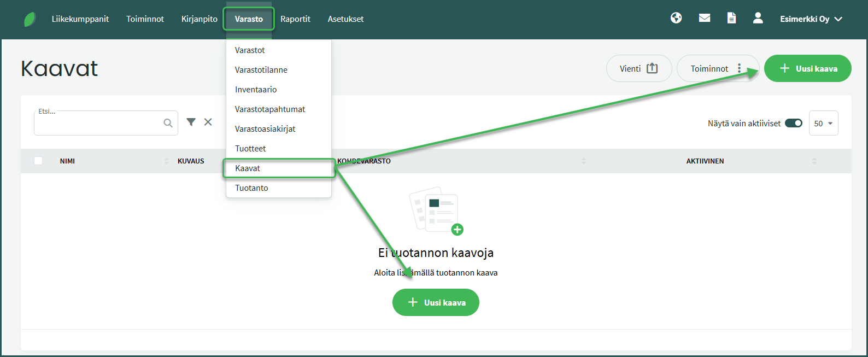Click into the Etsi search field
This screenshot has width=868, height=357.
point(98,124)
